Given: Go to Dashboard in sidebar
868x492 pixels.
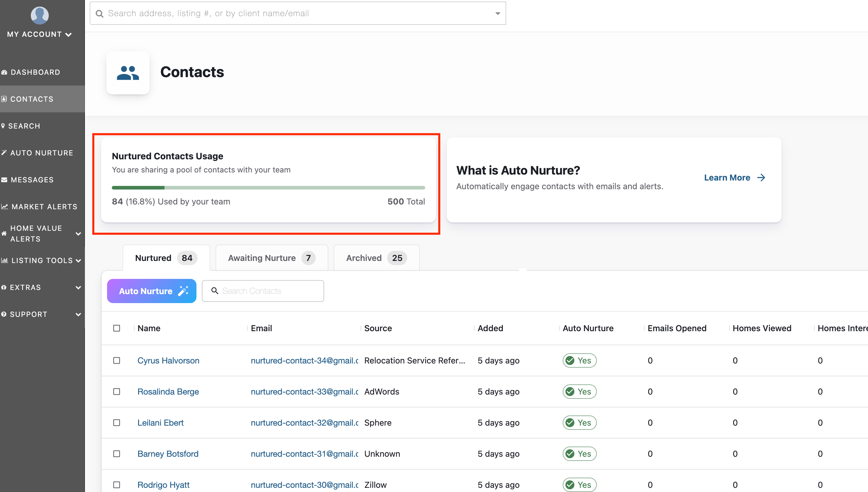Looking at the screenshot, I should coord(35,72).
